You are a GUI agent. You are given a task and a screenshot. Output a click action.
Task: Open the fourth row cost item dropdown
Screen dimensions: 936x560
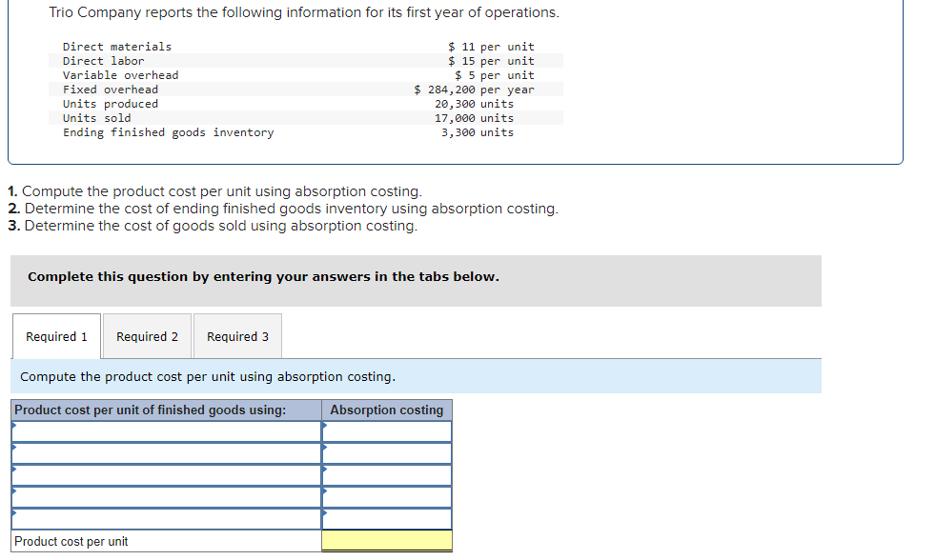[164, 496]
